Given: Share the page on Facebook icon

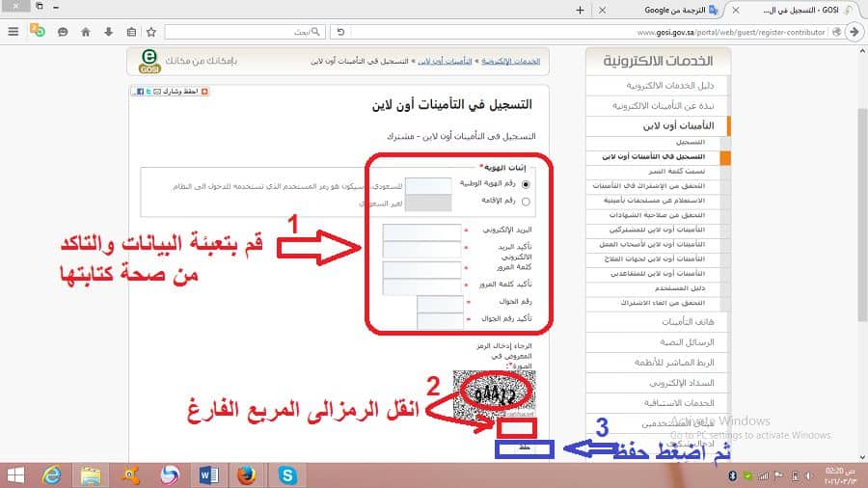Looking at the screenshot, I should [x=140, y=92].
